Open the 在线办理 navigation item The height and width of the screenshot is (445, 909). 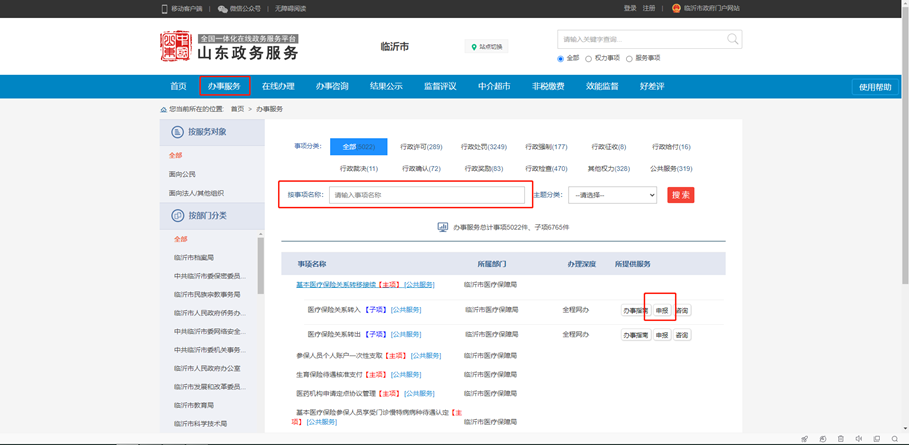pos(278,86)
